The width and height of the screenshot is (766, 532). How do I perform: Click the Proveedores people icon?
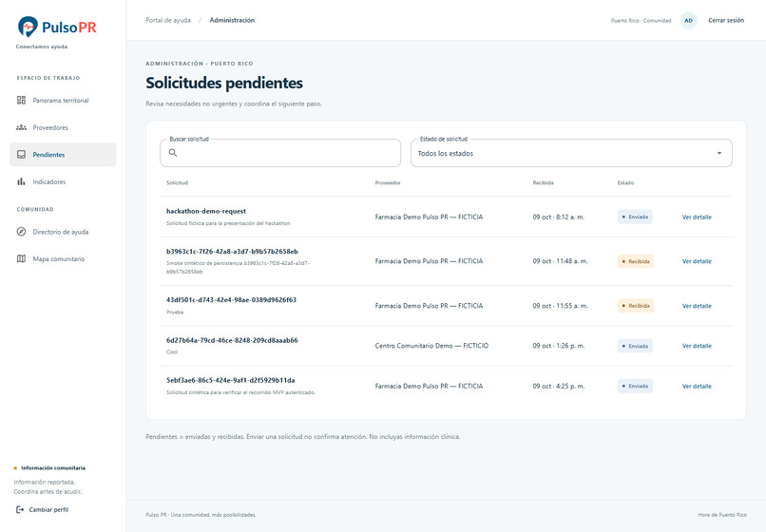click(21, 127)
